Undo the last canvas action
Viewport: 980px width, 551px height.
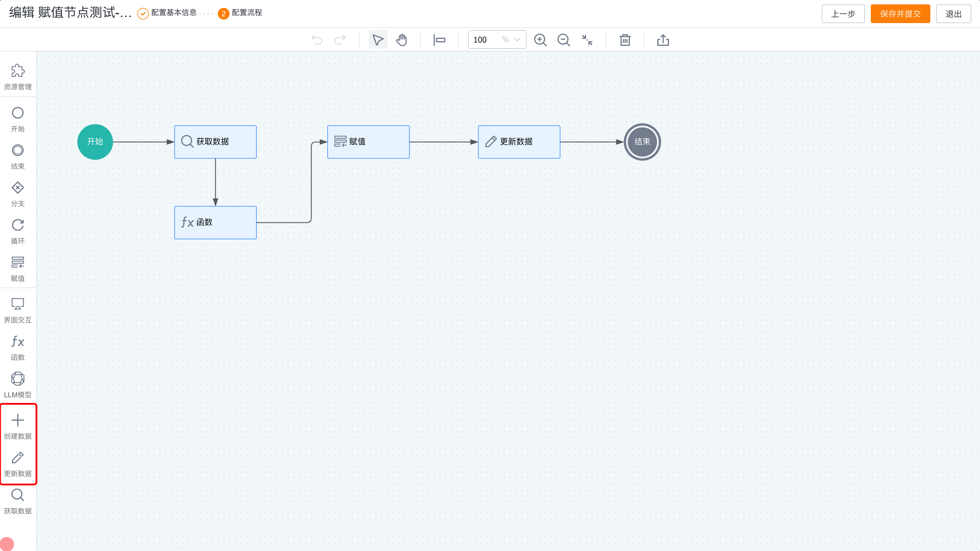click(317, 39)
